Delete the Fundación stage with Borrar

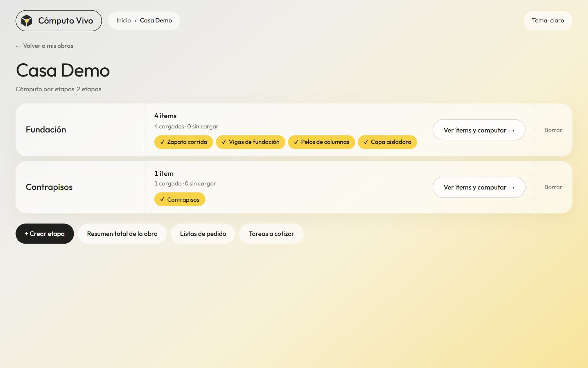click(553, 130)
